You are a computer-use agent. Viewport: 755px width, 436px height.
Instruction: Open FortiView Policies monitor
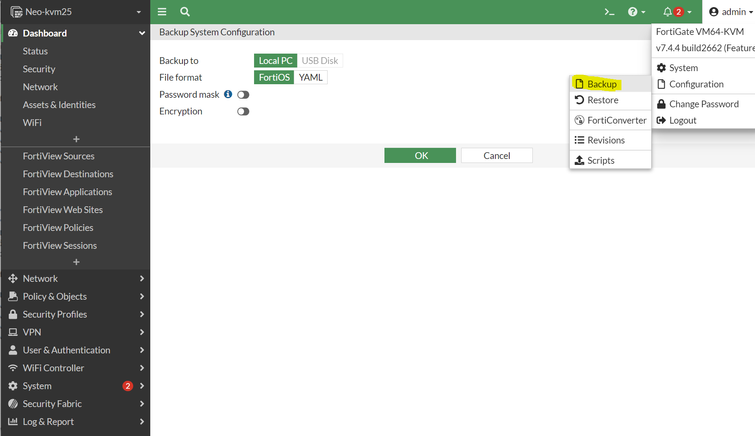58,227
